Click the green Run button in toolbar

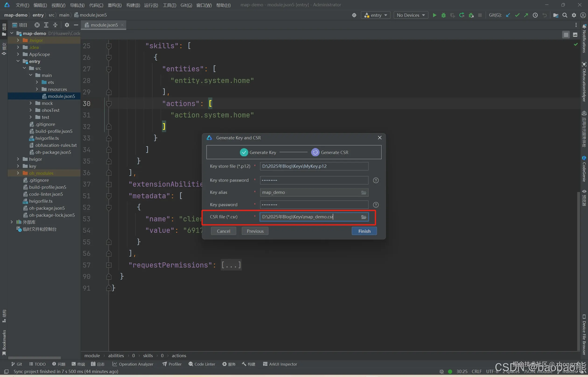pos(434,15)
